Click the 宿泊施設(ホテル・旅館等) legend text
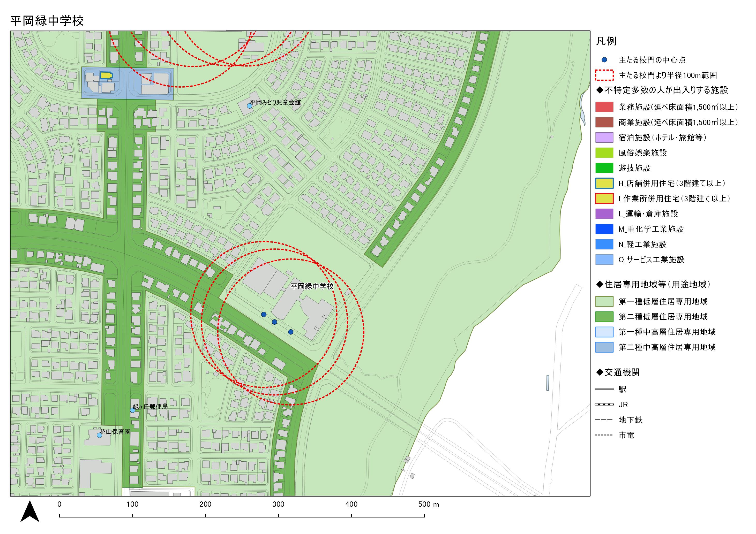The height and width of the screenshot is (534, 756). [x=662, y=138]
